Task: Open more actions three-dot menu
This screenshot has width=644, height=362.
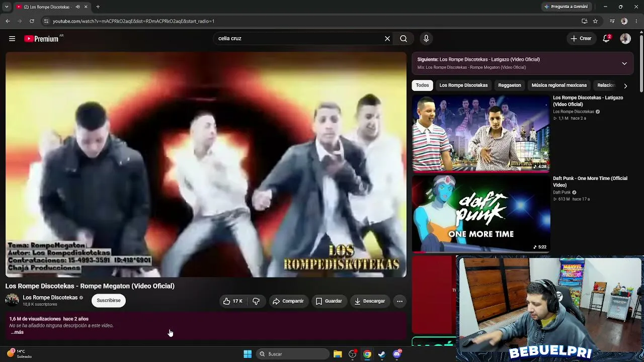Action: pos(399,301)
